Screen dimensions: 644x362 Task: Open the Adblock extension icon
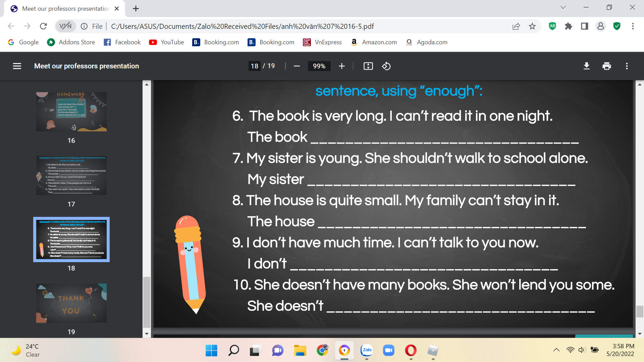(x=552, y=26)
